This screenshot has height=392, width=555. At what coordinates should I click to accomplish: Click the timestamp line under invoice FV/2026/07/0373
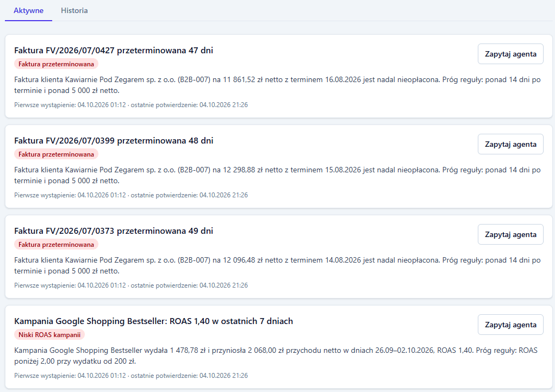coord(131,285)
